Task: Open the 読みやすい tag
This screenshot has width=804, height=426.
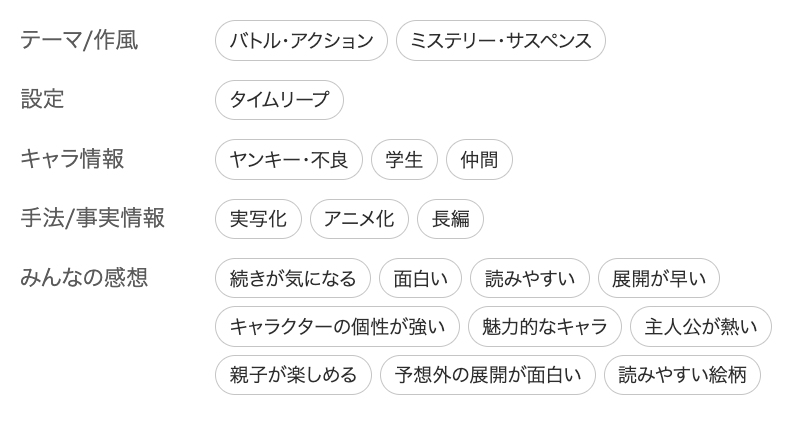Action: coord(530,278)
